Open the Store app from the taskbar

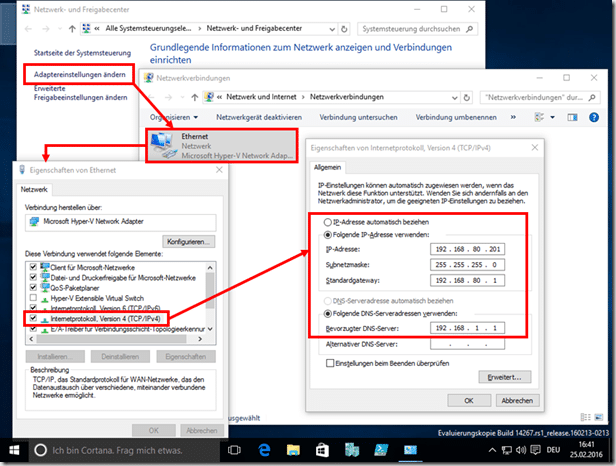[x=322, y=450]
